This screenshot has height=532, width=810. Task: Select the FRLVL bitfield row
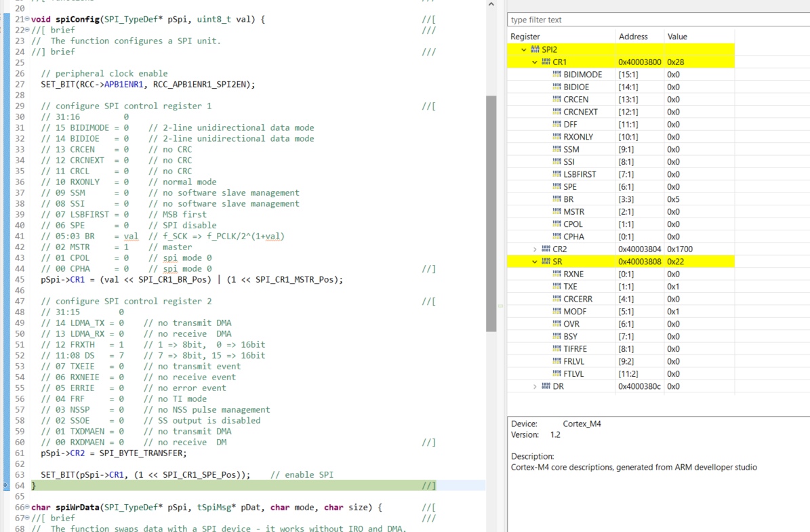point(621,361)
